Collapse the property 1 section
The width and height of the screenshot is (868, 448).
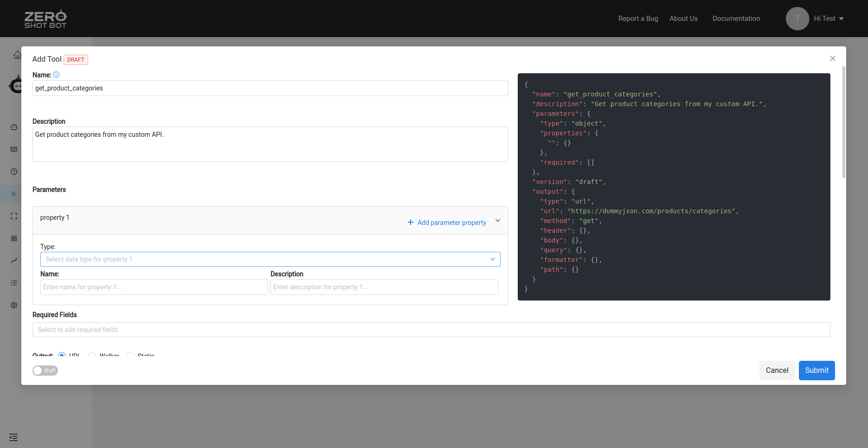[x=497, y=220]
